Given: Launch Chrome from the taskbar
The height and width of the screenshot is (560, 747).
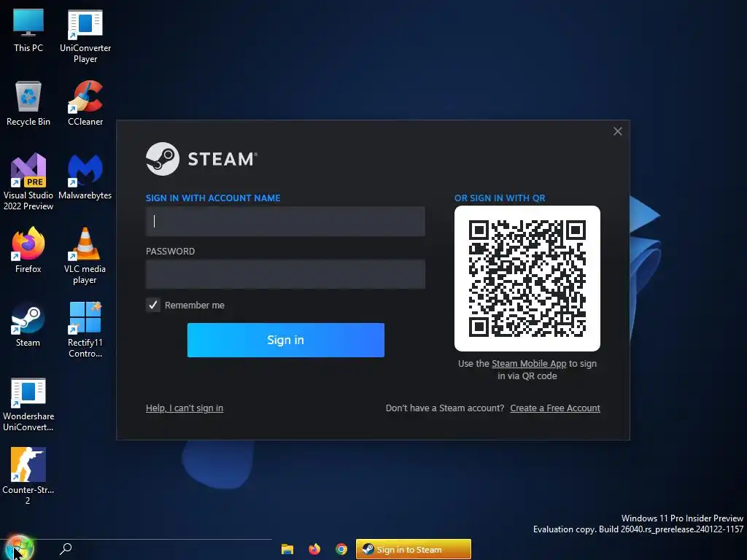Looking at the screenshot, I should point(341,549).
